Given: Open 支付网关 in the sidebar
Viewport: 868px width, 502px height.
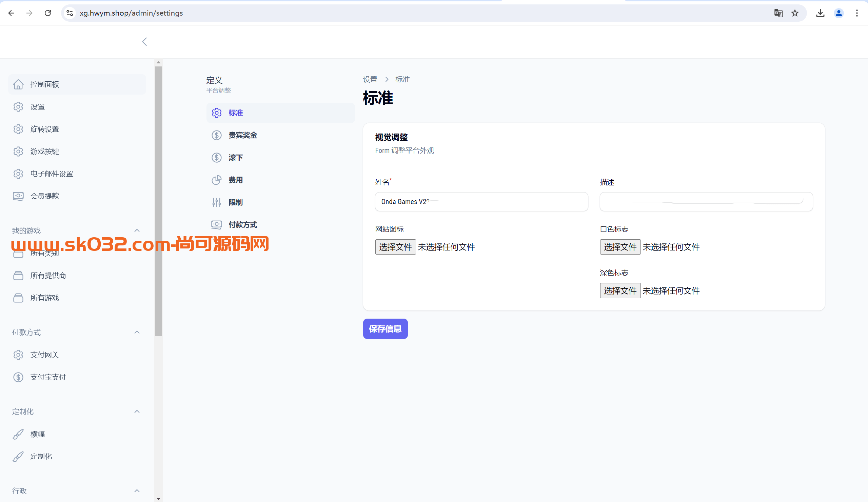Looking at the screenshot, I should (77, 355).
